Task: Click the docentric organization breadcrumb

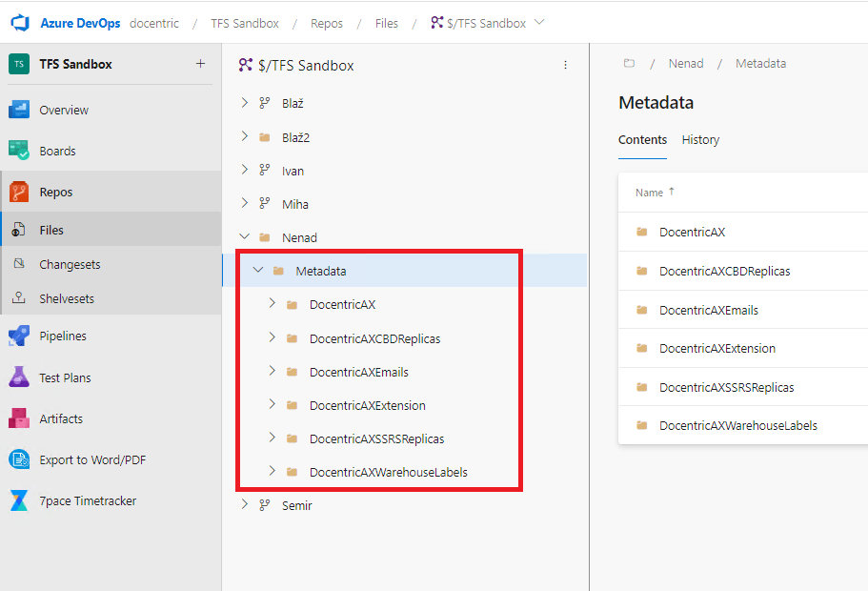Action: click(154, 23)
